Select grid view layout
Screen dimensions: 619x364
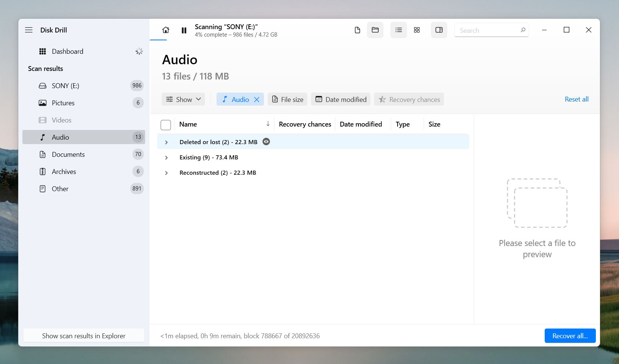coord(417,30)
